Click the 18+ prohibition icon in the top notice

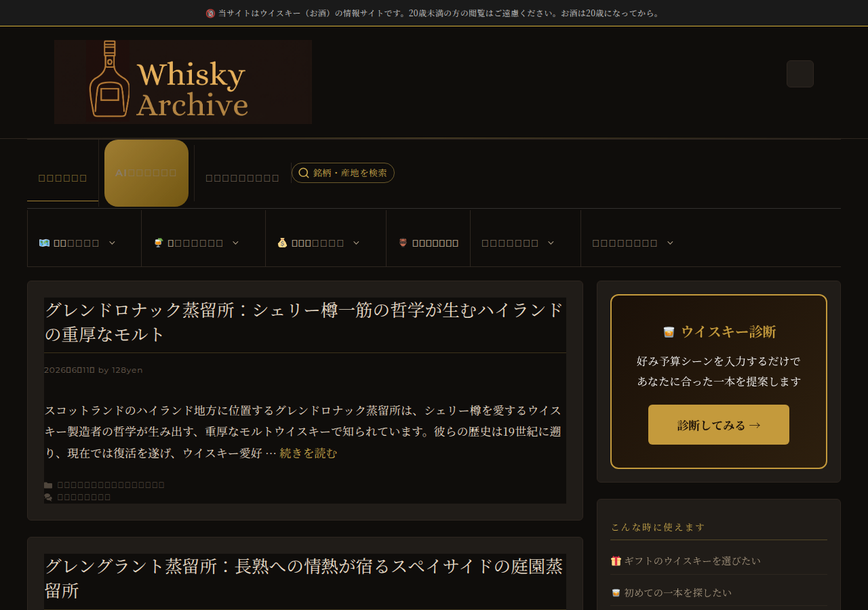pyautogui.click(x=210, y=13)
